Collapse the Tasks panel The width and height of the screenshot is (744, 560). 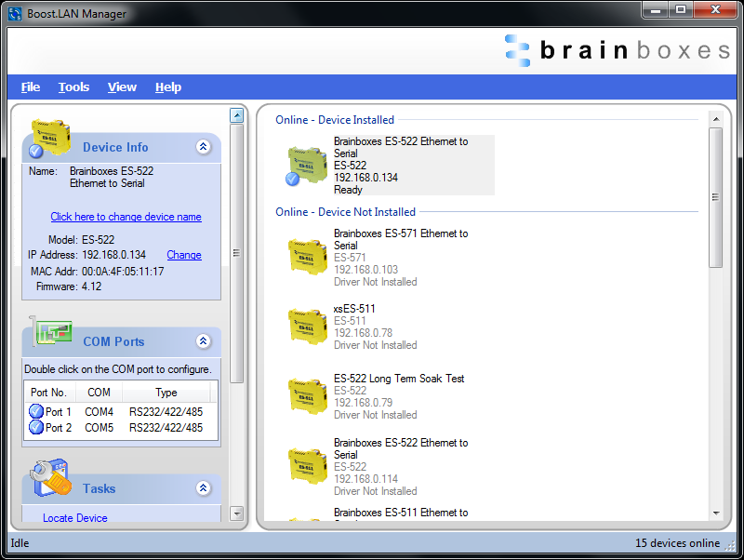[203, 488]
